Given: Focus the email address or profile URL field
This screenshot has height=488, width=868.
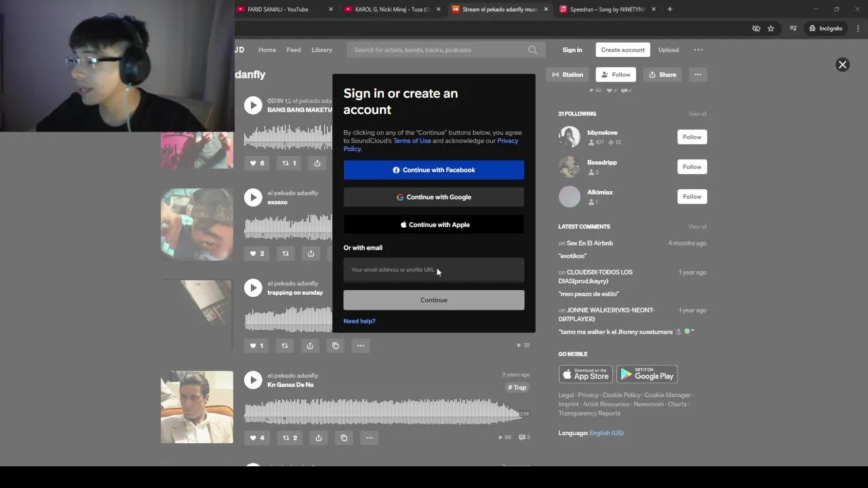Looking at the screenshot, I should tap(434, 270).
